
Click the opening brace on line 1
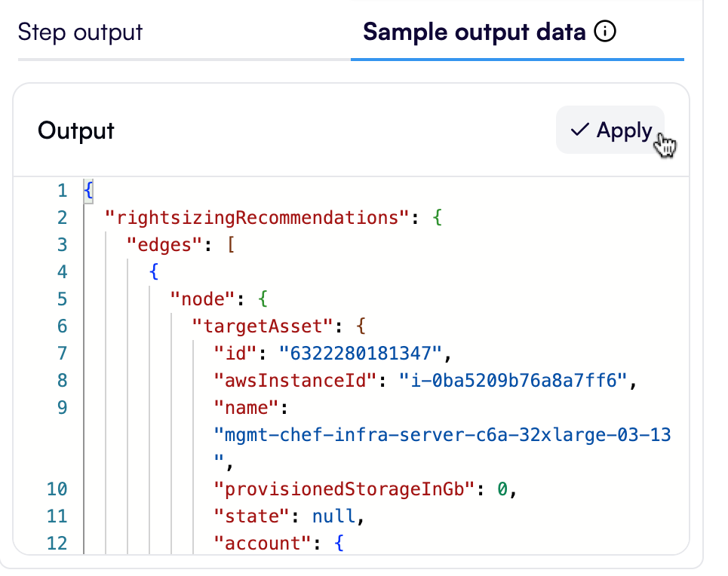[x=89, y=190]
